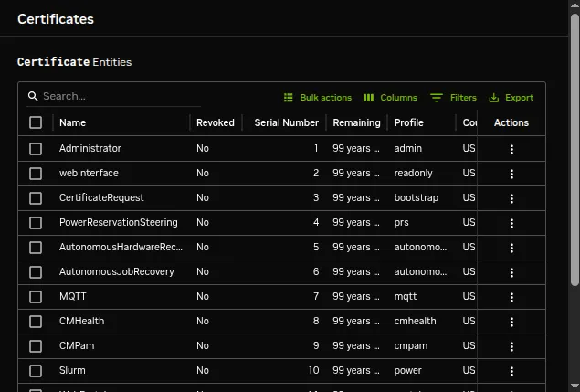Viewport: 580px width, 392px height.
Task: Sort by the Revoked column header
Action: [x=216, y=122]
